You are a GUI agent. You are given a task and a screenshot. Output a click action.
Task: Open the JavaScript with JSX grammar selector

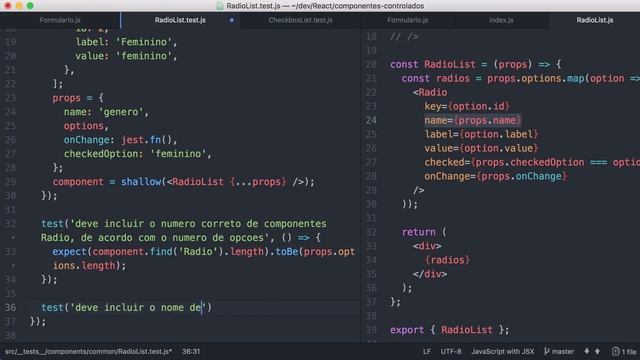[x=502, y=351]
